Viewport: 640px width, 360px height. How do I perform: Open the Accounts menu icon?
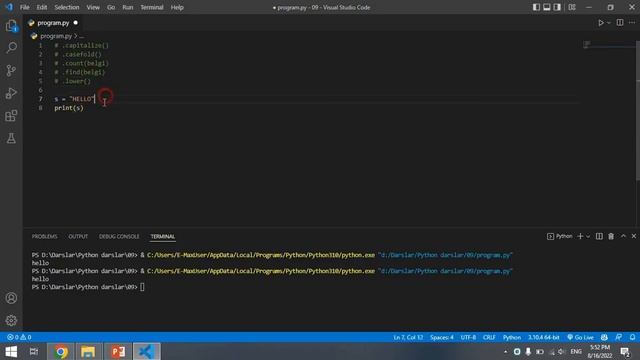(x=11, y=298)
